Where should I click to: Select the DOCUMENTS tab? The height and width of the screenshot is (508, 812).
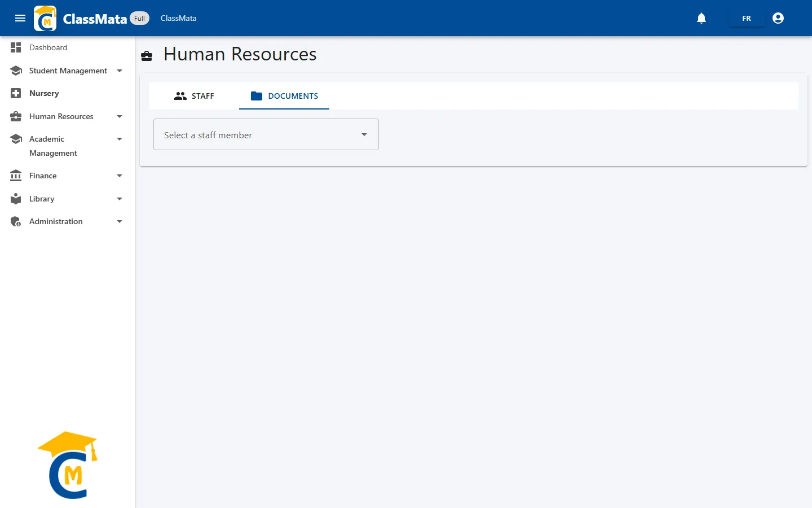(284, 96)
